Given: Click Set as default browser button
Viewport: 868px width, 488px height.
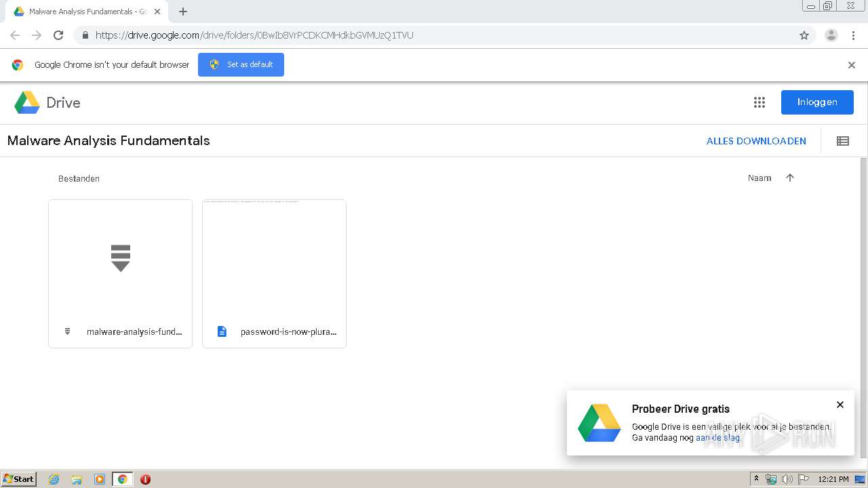Looking at the screenshot, I should pyautogui.click(x=241, y=65).
